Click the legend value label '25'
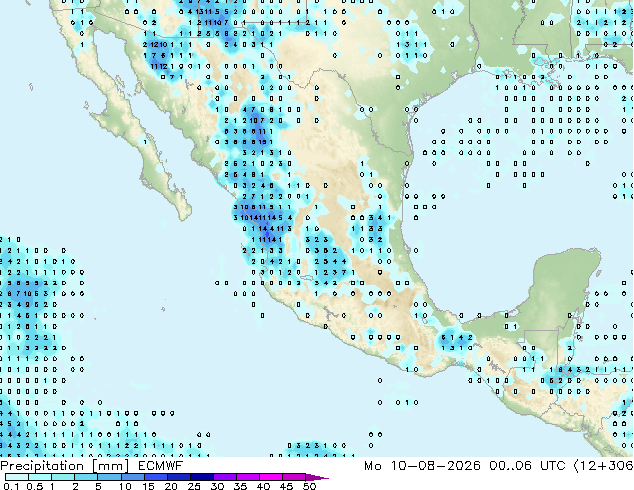 point(194,486)
